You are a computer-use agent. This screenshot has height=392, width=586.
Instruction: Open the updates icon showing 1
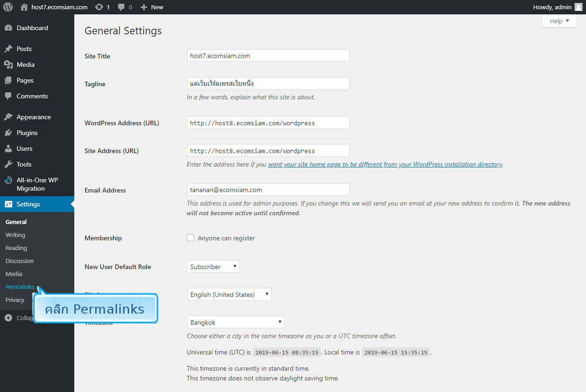99,7
